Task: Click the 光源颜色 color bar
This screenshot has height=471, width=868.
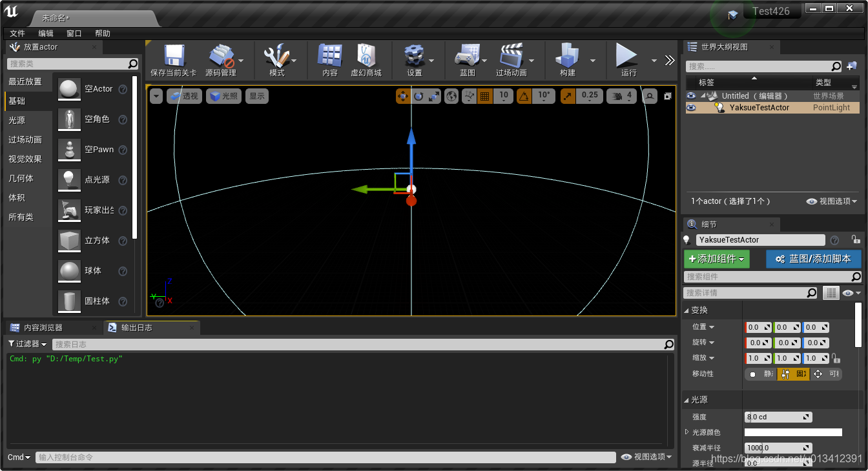Action: pyautogui.click(x=793, y=432)
